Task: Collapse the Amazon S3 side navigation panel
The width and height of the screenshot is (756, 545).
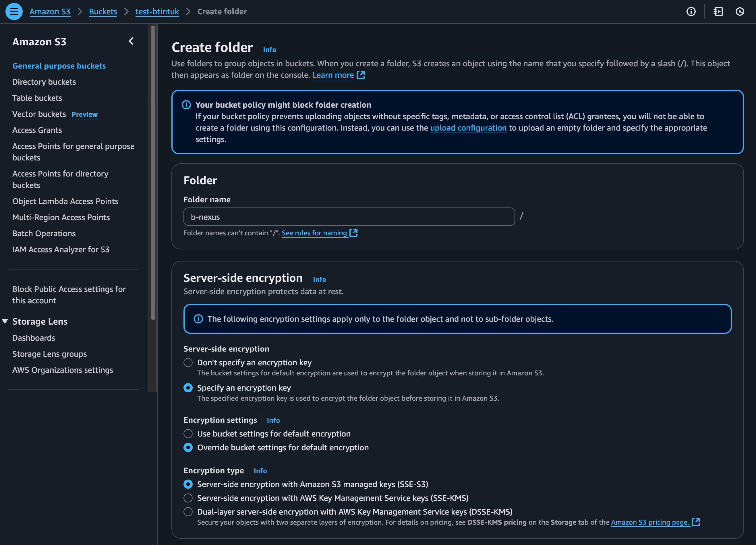Action: click(x=131, y=41)
